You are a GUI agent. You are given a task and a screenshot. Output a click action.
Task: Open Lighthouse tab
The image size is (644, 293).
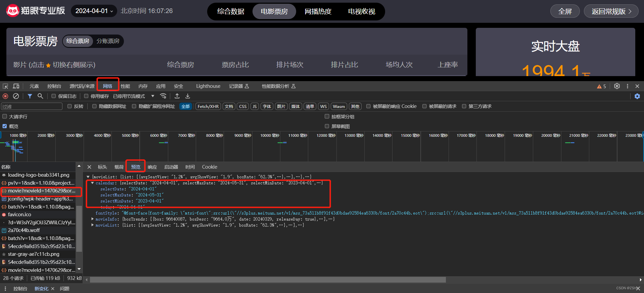point(208,86)
